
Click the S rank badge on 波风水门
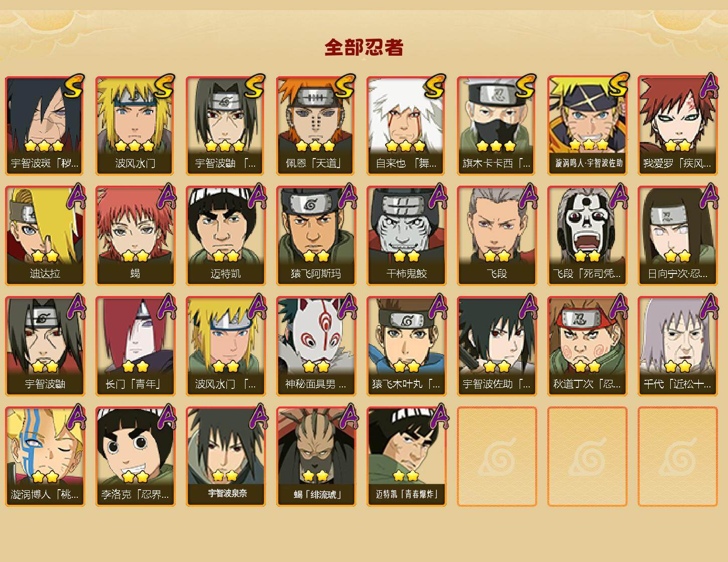click(x=164, y=86)
